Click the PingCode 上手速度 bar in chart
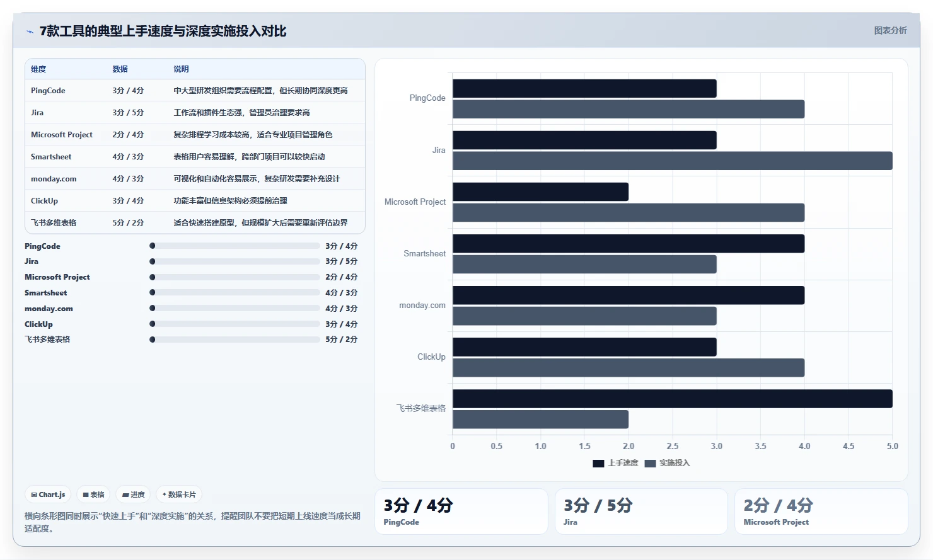The image size is (933, 560). [584, 88]
